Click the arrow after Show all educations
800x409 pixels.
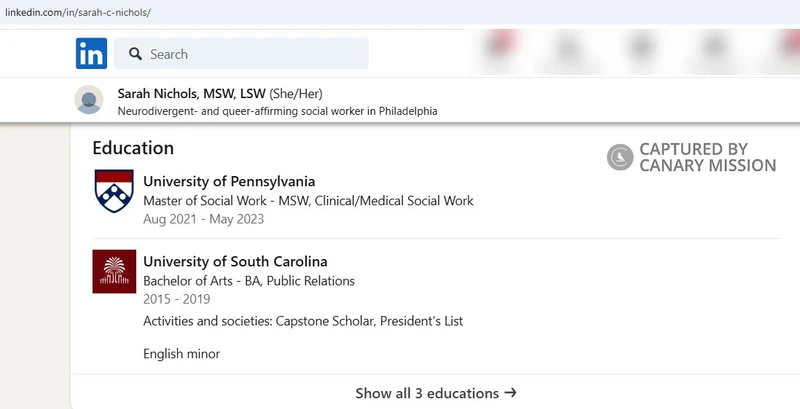tap(510, 393)
